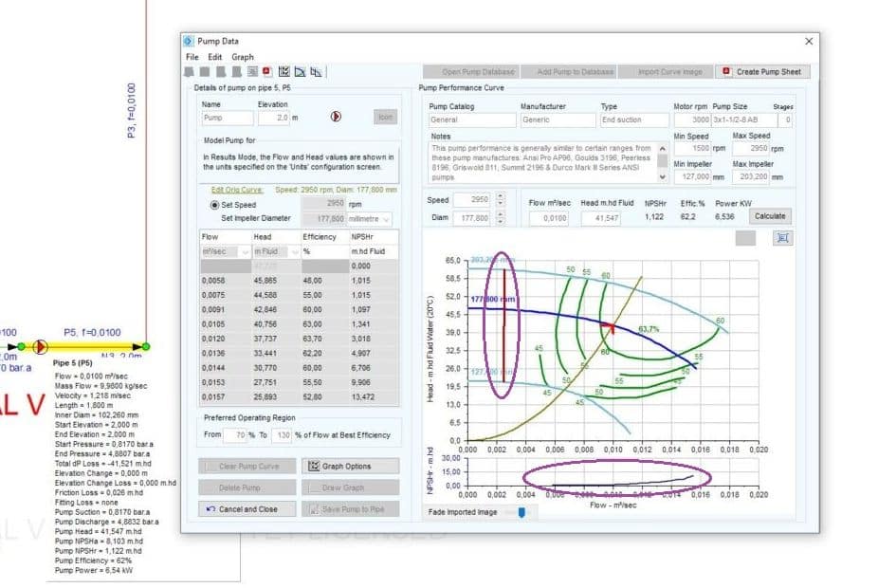Image resolution: width=878 pixels, height=588 pixels.
Task: Click the red PDF pump sheet toolbar icon
Action: tap(267, 72)
